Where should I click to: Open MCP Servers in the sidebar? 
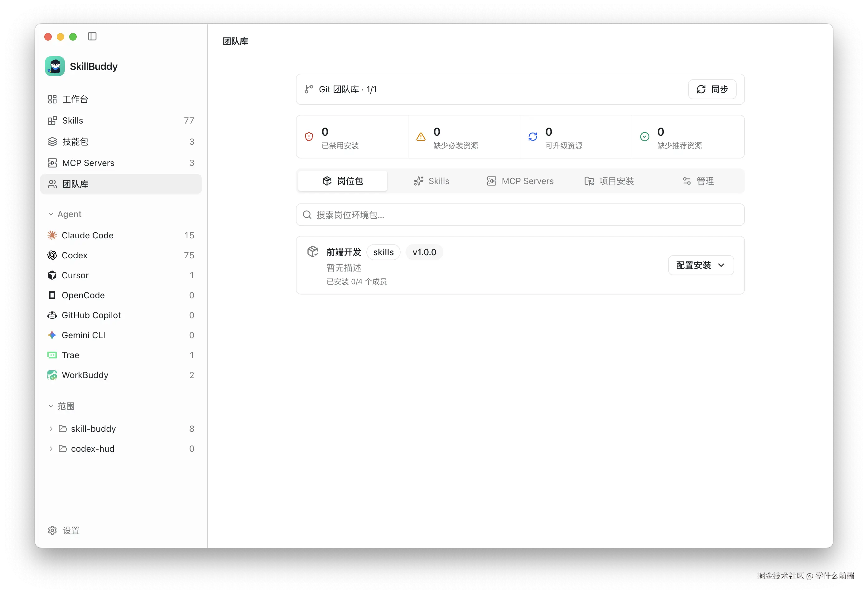(121, 163)
